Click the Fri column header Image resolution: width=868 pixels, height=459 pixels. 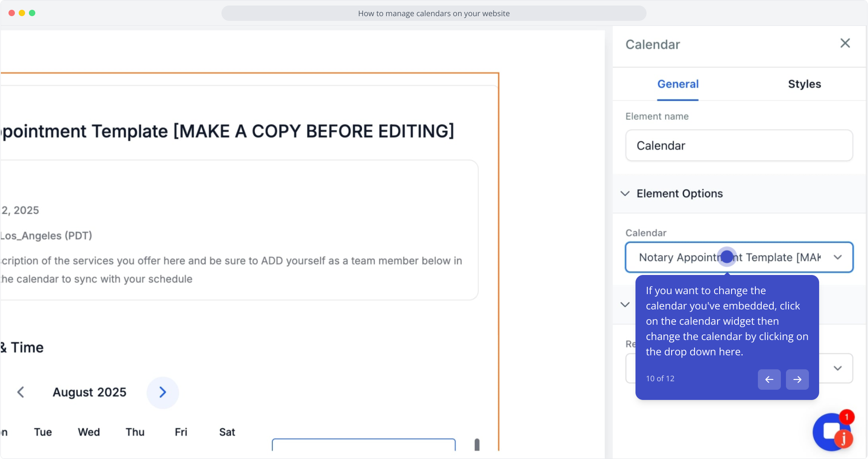pyautogui.click(x=181, y=432)
